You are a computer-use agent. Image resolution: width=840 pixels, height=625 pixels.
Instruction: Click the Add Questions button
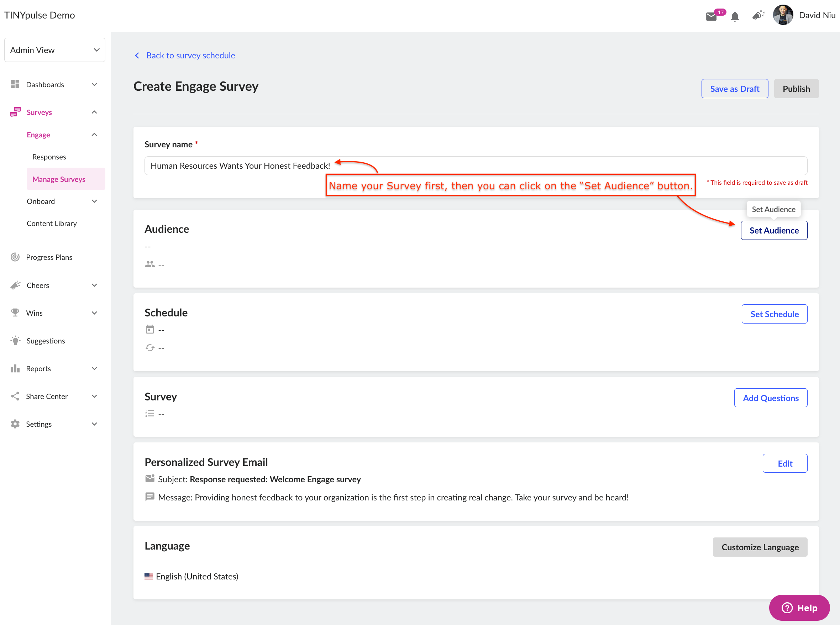click(770, 398)
